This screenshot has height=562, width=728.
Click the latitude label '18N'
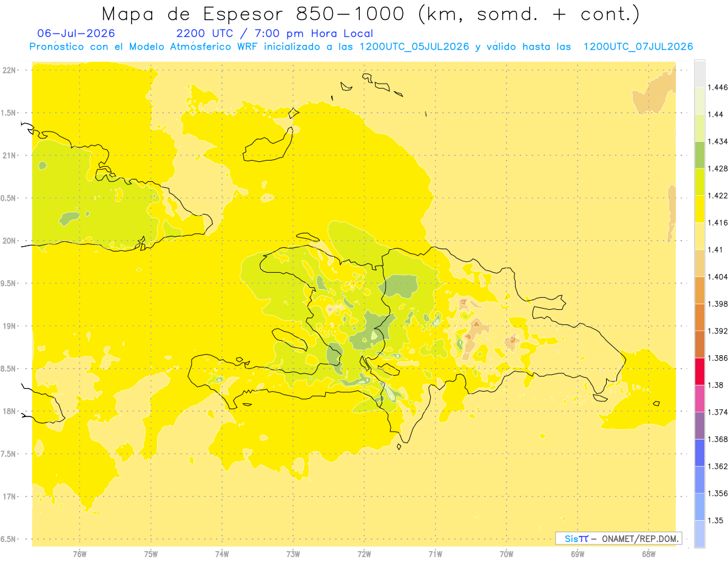(9, 411)
